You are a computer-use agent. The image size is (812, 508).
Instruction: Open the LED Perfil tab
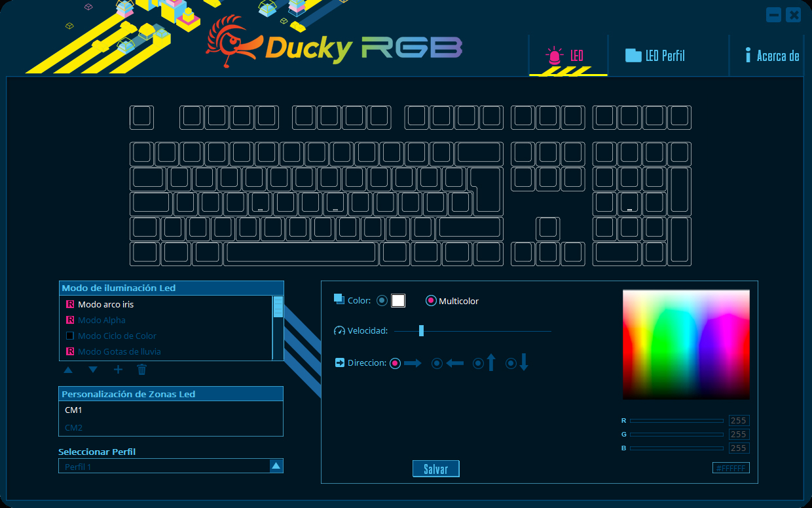655,56
